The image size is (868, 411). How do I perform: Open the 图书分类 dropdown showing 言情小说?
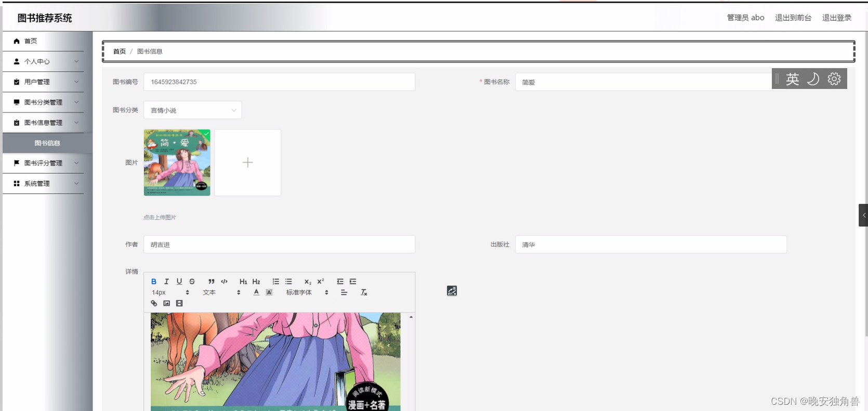pyautogui.click(x=193, y=110)
